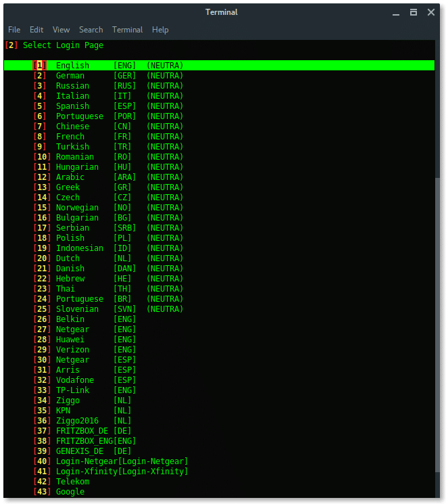Click the 'Thai' list entry
The image size is (446, 504).
(65, 289)
